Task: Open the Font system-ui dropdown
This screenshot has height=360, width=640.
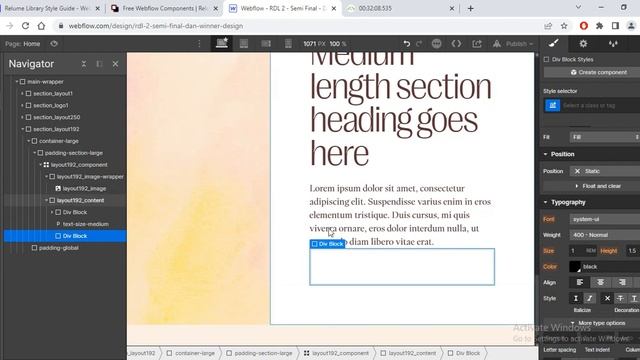Action: [604, 219]
